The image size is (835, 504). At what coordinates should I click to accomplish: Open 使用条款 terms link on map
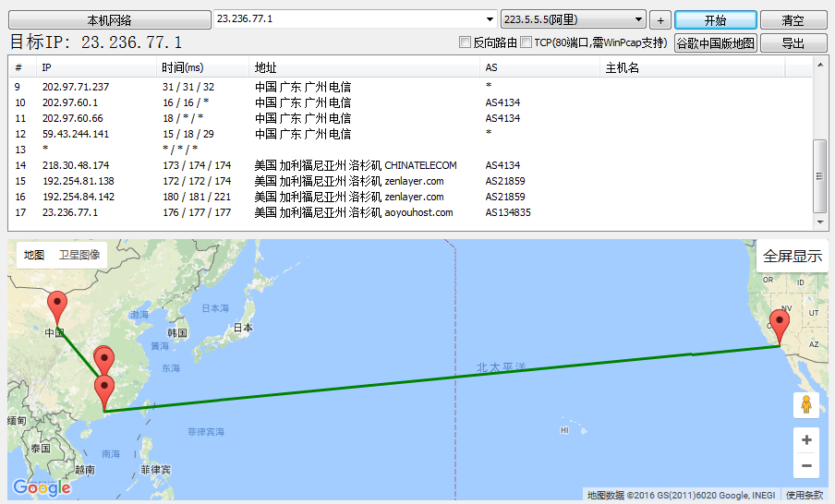click(804, 496)
